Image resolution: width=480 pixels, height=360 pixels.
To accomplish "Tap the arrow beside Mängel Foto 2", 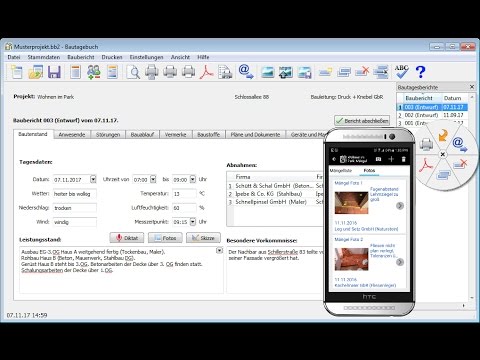I will (400, 262).
